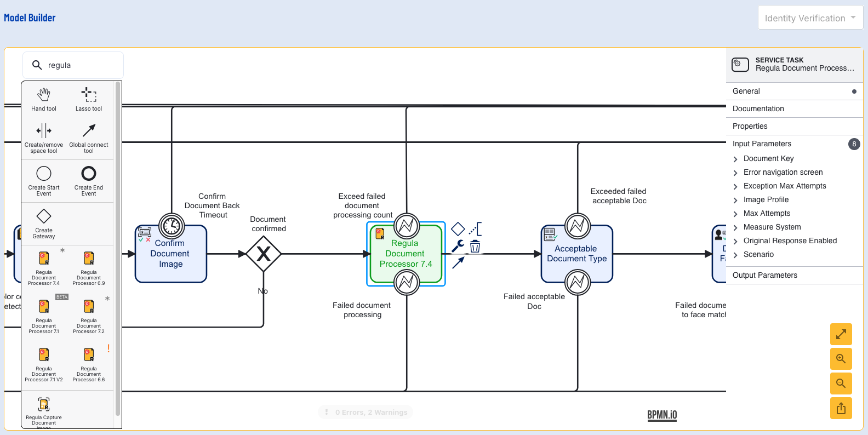Delete selected element with trash icon
The height and width of the screenshot is (435, 868).
click(475, 246)
